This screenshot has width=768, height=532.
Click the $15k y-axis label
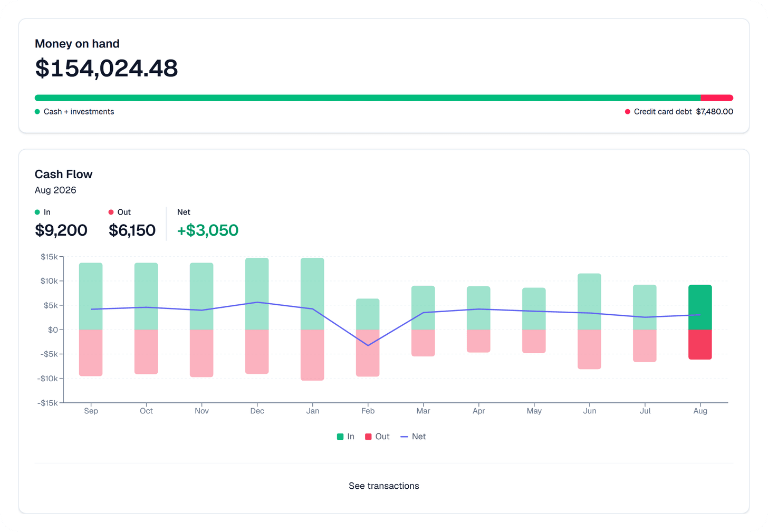(49, 257)
